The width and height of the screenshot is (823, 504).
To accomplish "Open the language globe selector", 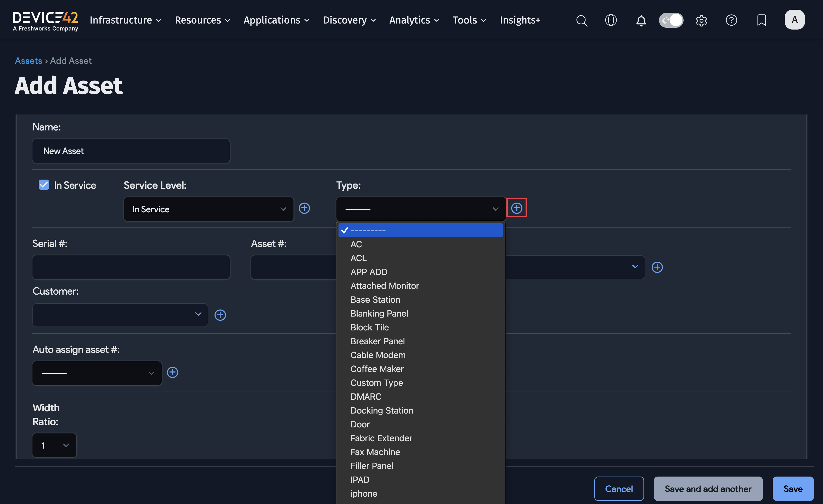I will click(x=611, y=20).
